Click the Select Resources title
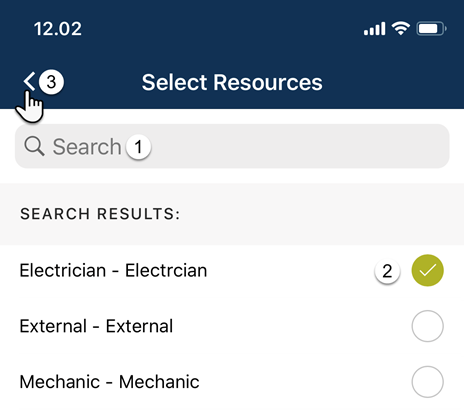The width and height of the screenshot is (464, 412). (232, 82)
